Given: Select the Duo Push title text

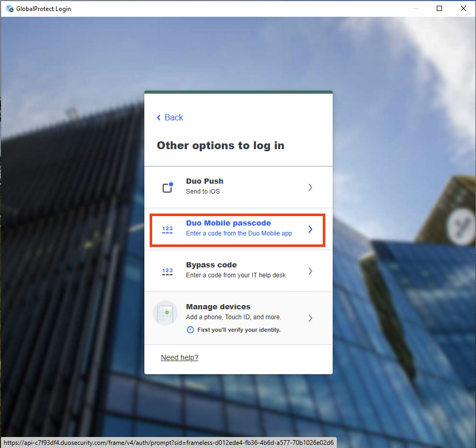Looking at the screenshot, I should point(205,181).
